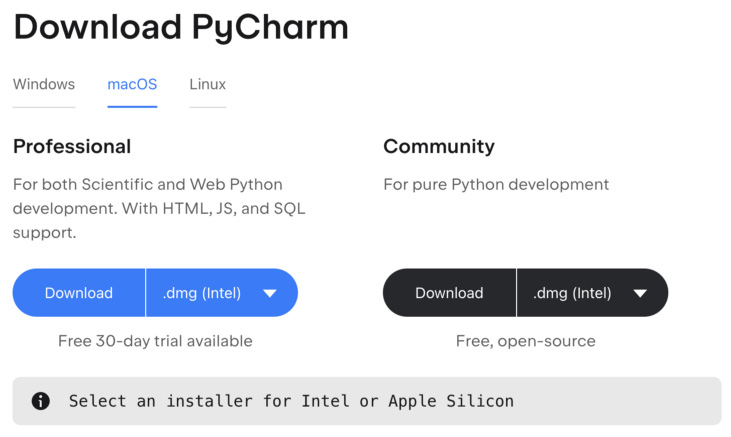Open the Linux tab
Screen dimensions: 731x437
pyautogui.click(x=207, y=84)
